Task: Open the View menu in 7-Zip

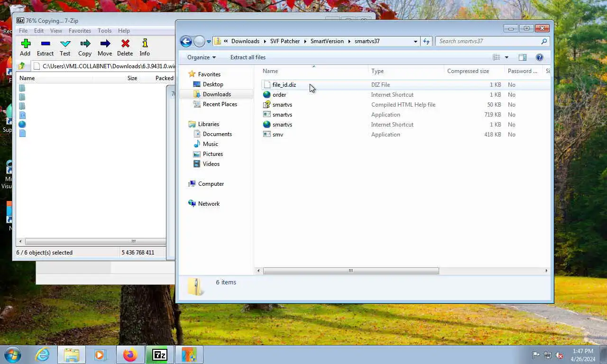Action: click(x=56, y=31)
